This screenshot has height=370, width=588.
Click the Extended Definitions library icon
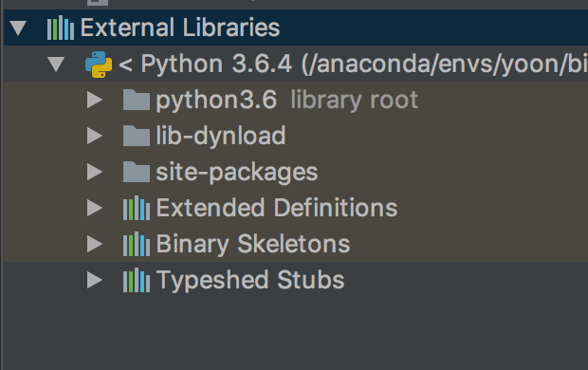[x=137, y=208]
